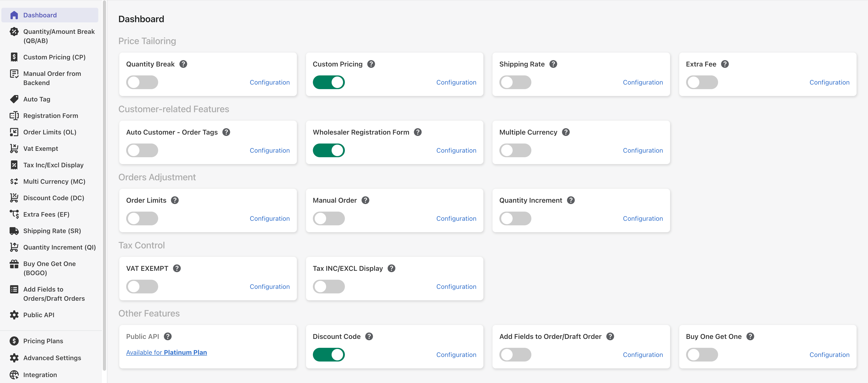Select Extra Fees (EF) in sidebar
This screenshot has width=868, height=383.
pos(50,215)
